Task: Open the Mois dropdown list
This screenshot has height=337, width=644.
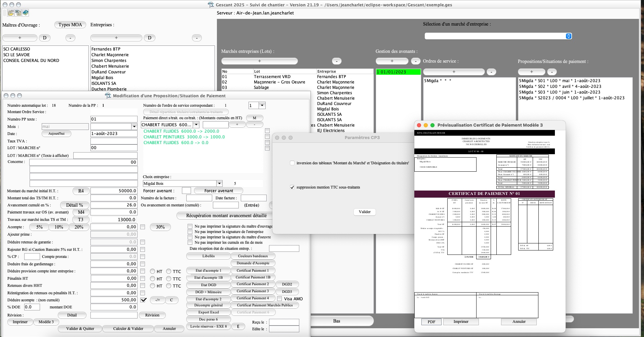Action: 134,127
